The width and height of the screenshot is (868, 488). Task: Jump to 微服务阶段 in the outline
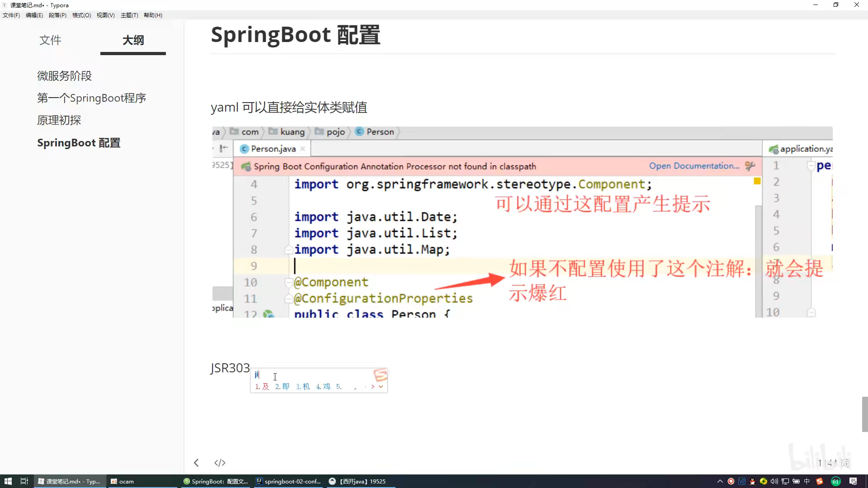64,76
